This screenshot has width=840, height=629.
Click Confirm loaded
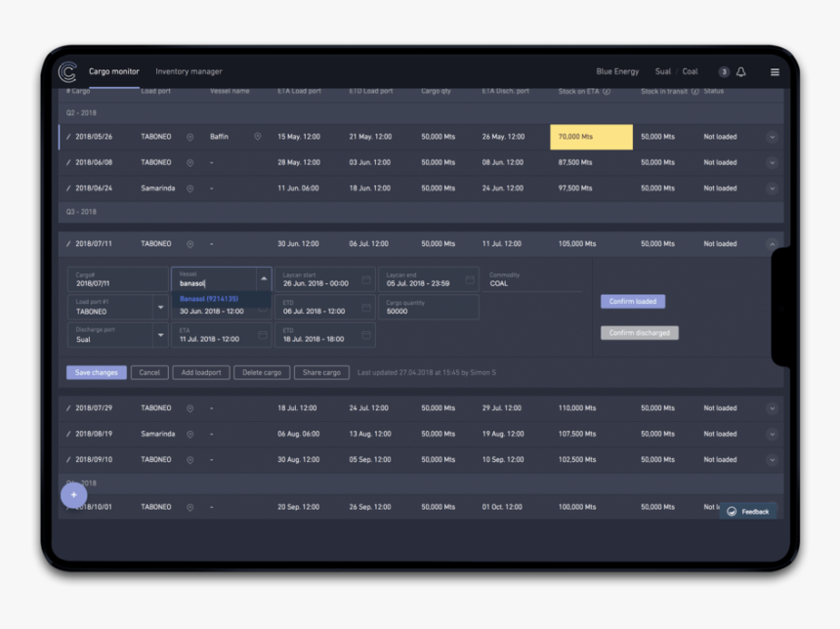(x=633, y=301)
